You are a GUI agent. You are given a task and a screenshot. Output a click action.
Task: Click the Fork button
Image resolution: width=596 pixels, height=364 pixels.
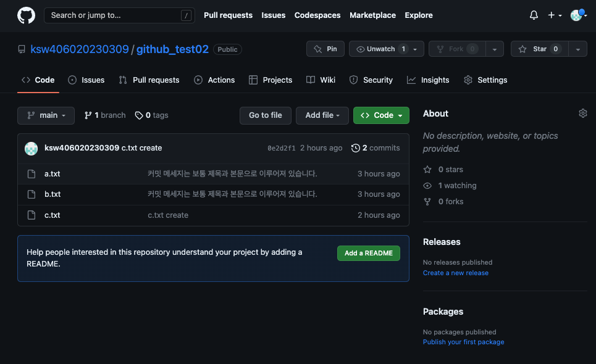(457, 49)
